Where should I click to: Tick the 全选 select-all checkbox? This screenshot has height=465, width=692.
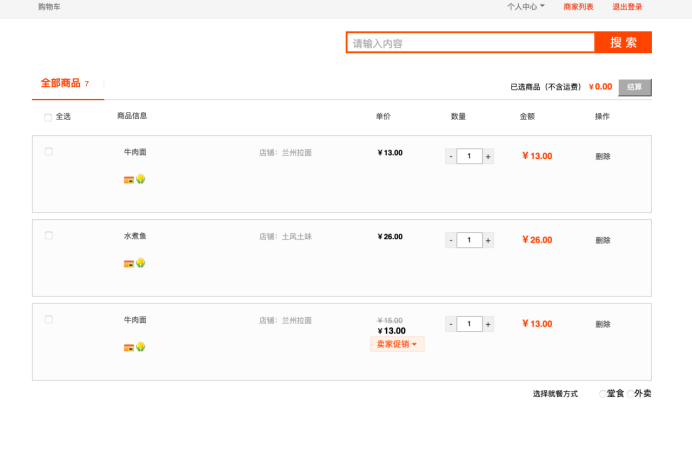coord(48,117)
